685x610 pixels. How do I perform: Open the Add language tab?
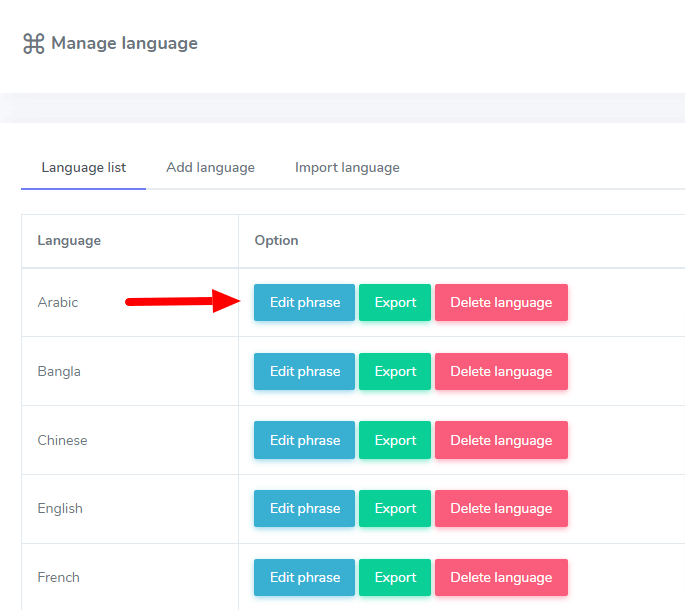210,168
